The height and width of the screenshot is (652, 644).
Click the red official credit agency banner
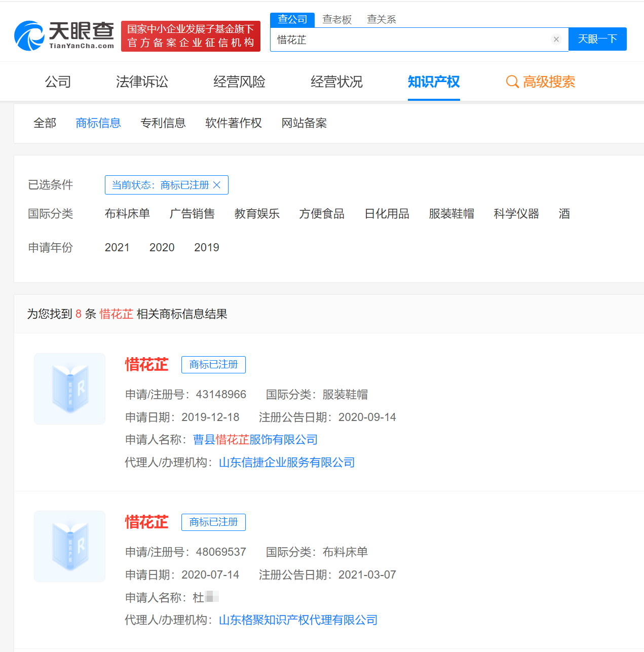(191, 36)
